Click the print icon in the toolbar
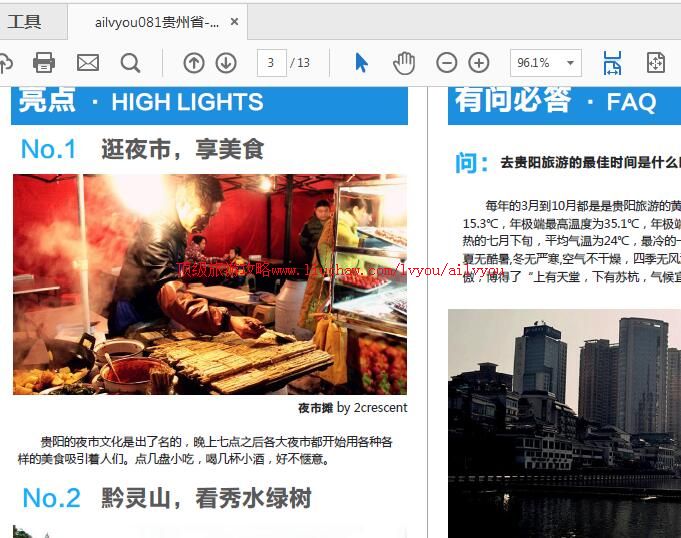 (44, 63)
